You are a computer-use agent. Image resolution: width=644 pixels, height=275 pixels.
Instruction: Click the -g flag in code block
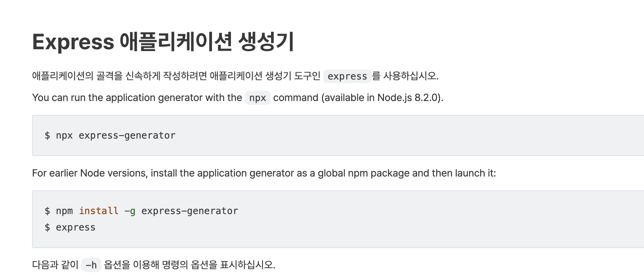pos(130,211)
